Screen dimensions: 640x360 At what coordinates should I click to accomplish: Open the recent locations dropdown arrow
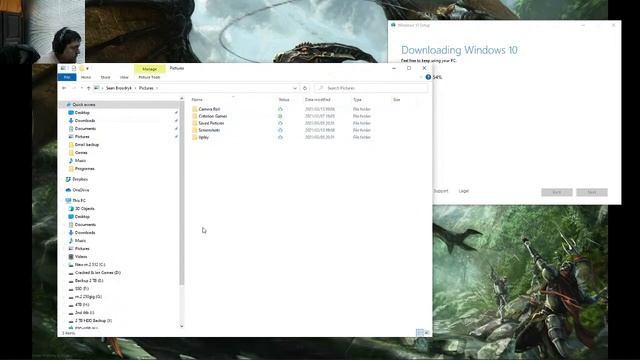(82, 88)
